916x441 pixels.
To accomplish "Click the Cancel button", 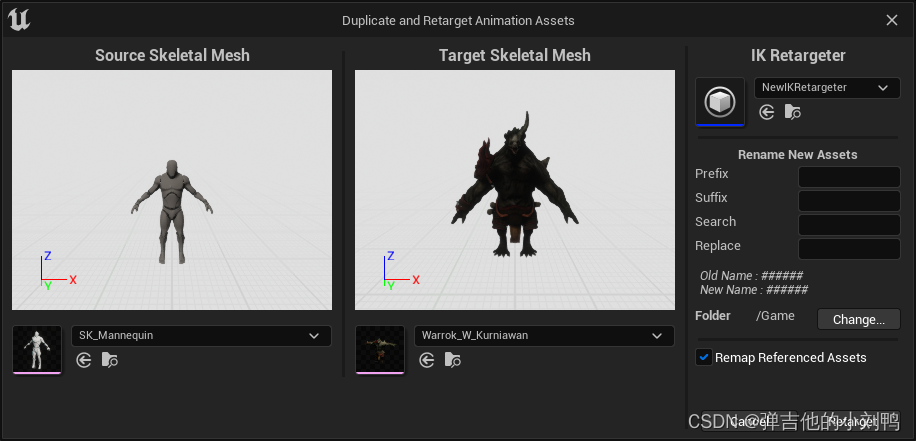I will tap(748, 421).
